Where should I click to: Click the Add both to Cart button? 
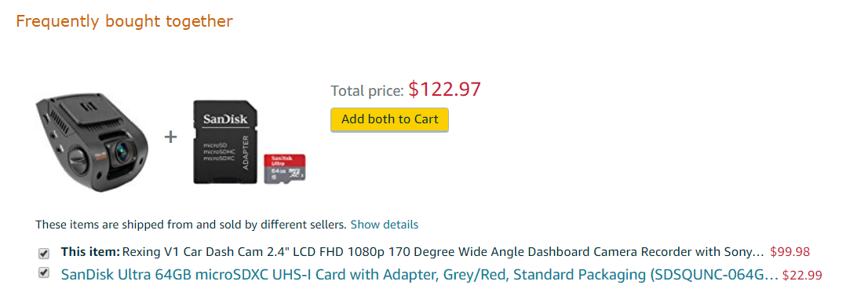(x=390, y=119)
